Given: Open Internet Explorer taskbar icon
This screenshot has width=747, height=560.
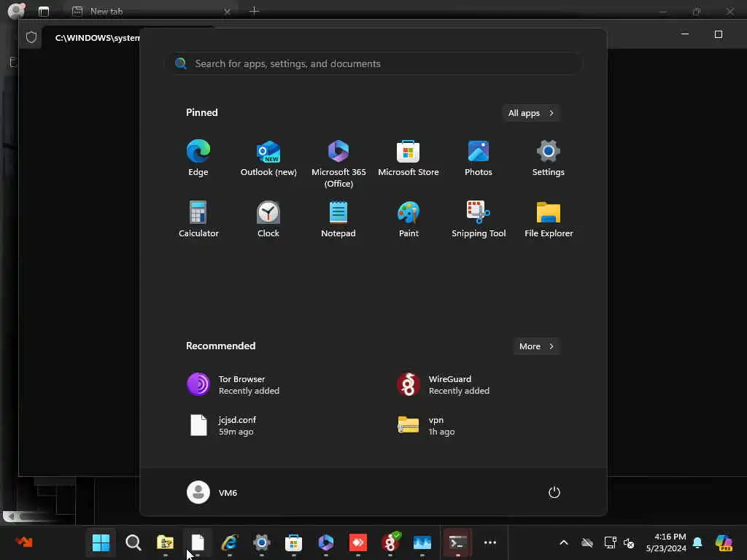Looking at the screenshot, I should (x=230, y=542).
